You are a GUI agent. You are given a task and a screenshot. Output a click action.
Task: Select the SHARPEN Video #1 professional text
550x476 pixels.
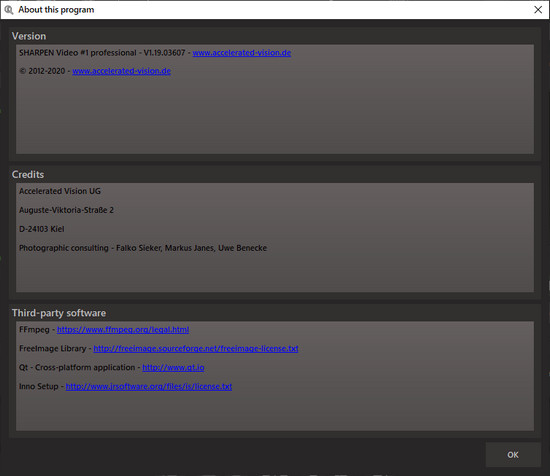coord(78,53)
